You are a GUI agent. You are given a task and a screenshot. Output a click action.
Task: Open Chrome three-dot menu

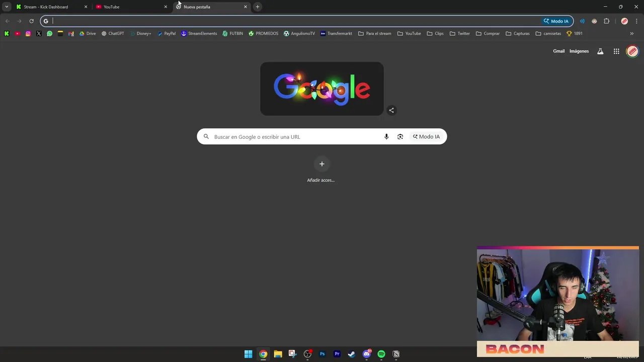[x=636, y=21]
